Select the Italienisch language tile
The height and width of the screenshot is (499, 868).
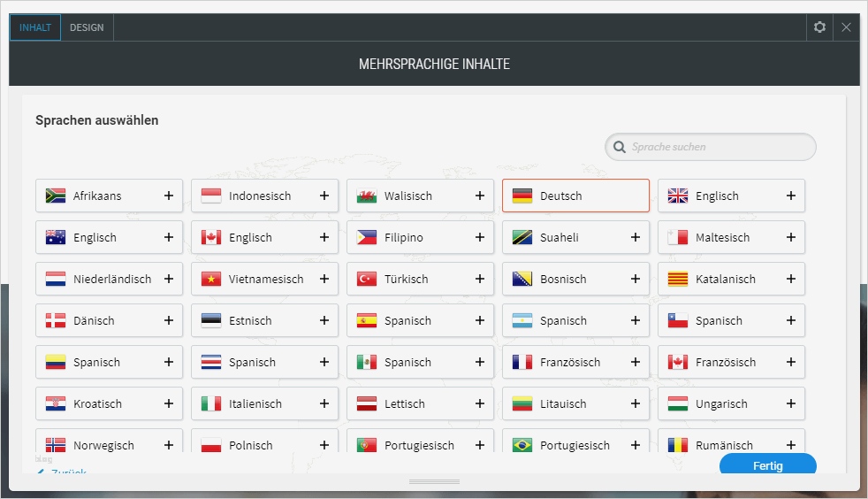[255, 403]
